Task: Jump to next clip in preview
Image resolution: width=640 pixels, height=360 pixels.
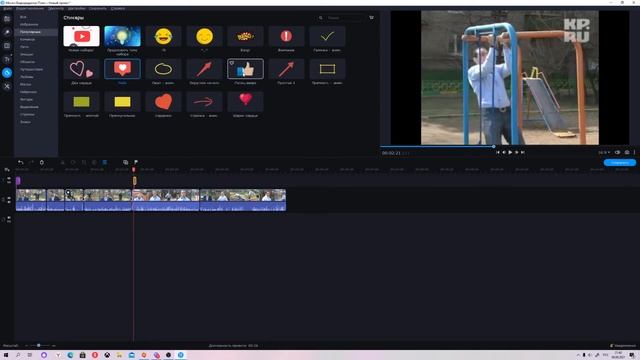Action: [x=522, y=152]
